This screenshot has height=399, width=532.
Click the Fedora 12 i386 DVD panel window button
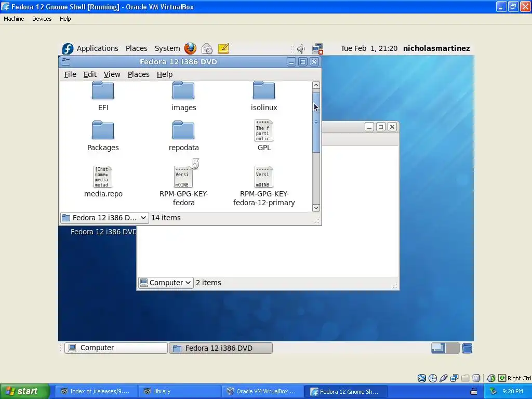(220, 348)
